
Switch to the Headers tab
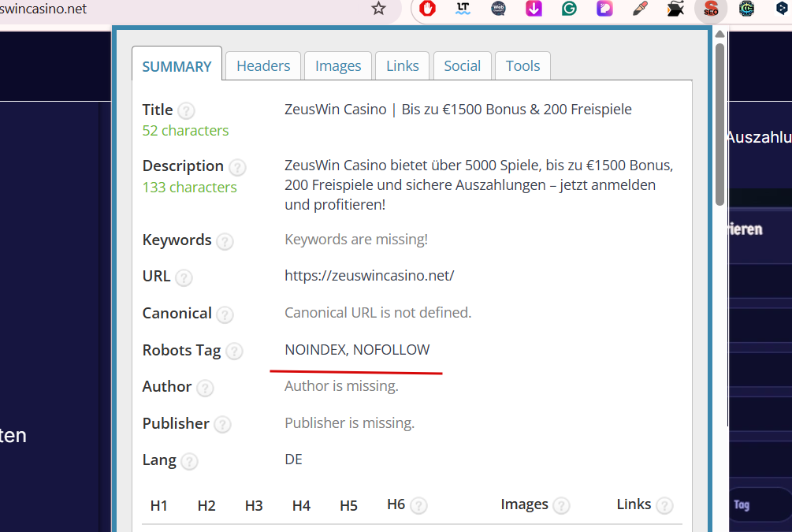click(x=263, y=65)
